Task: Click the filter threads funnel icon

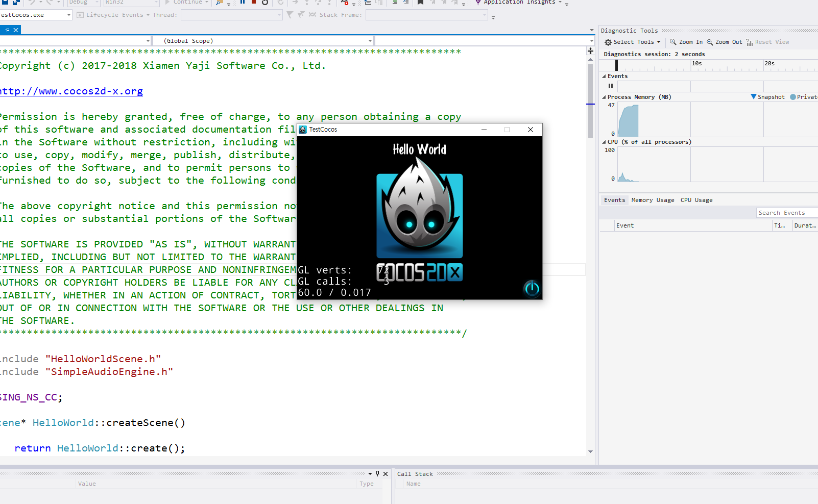Action: pos(290,15)
